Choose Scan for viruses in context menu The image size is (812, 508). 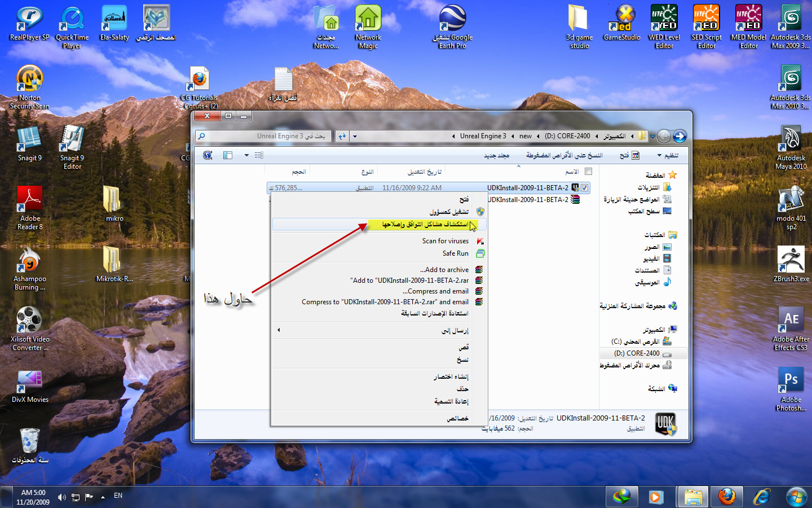tap(379, 241)
